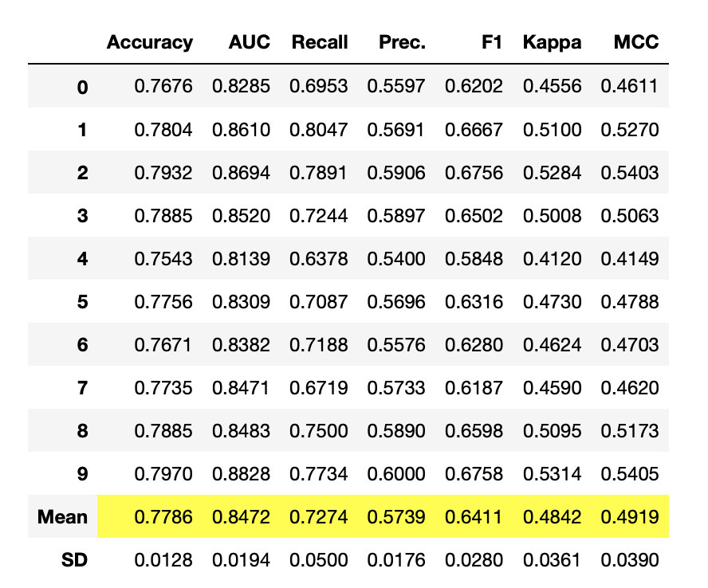Select MCC value 0.4611
The width and height of the screenshot is (708, 588).
coord(629,86)
